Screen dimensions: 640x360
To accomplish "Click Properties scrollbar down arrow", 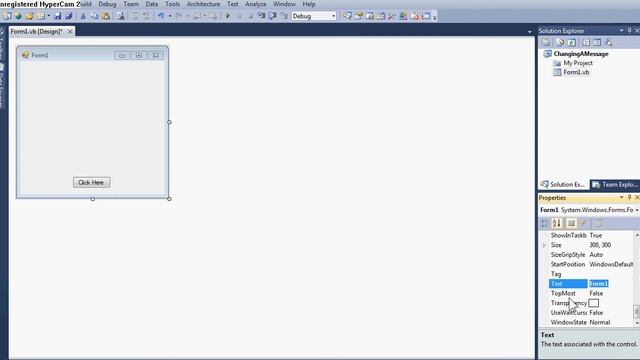I will (637, 323).
